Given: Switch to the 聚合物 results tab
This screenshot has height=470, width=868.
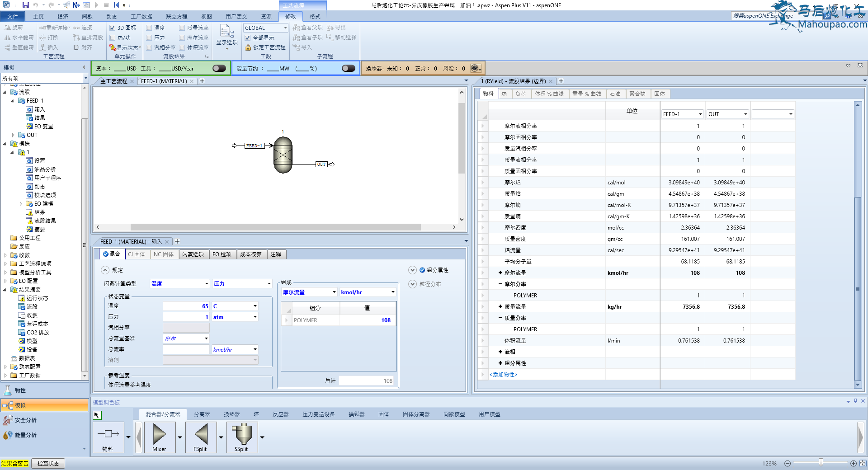Looking at the screenshot, I should (x=637, y=94).
